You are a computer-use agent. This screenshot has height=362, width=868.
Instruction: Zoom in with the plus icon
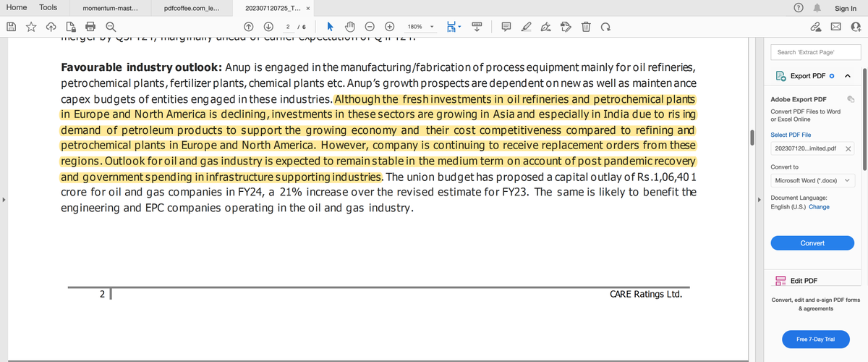(389, 27)
